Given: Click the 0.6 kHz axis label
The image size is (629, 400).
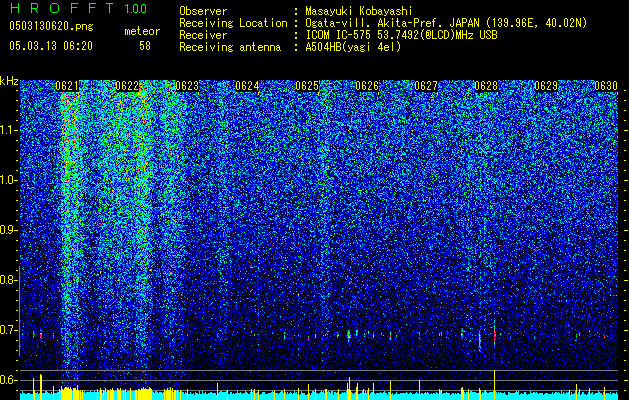Looking at the screenshot, I should (x=7, y=380).
